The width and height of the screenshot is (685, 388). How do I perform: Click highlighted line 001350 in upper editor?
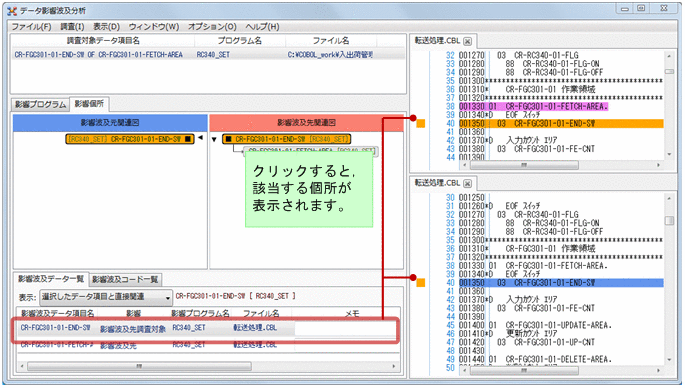click(561, 124)
